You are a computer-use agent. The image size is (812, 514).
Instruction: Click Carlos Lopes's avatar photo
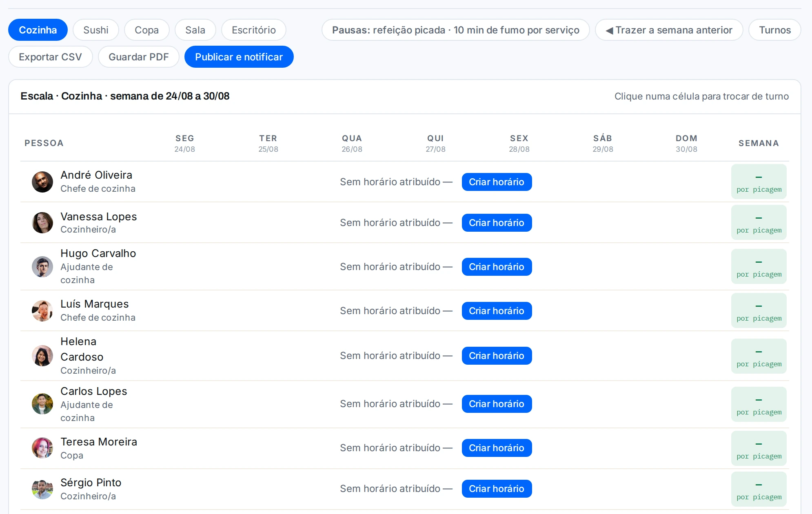tap(42, 404)
